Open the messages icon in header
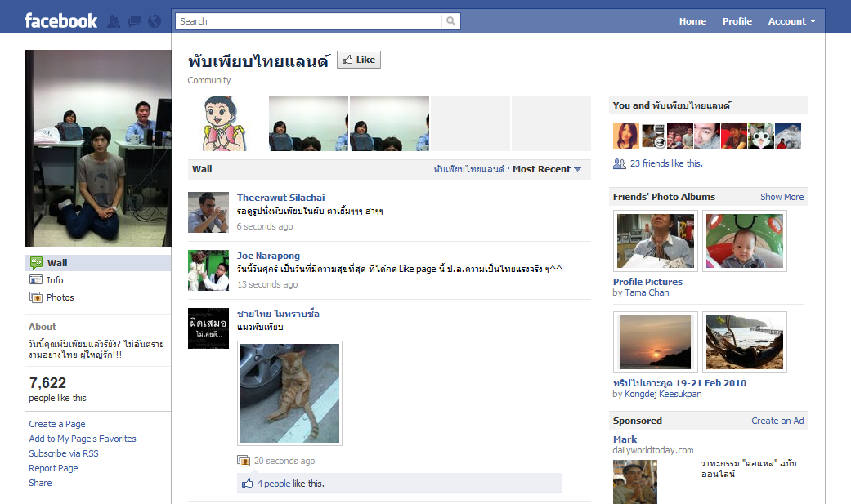The height and width of the screenshot is (504, 851). pyautogui.click(x=134, y=21)
